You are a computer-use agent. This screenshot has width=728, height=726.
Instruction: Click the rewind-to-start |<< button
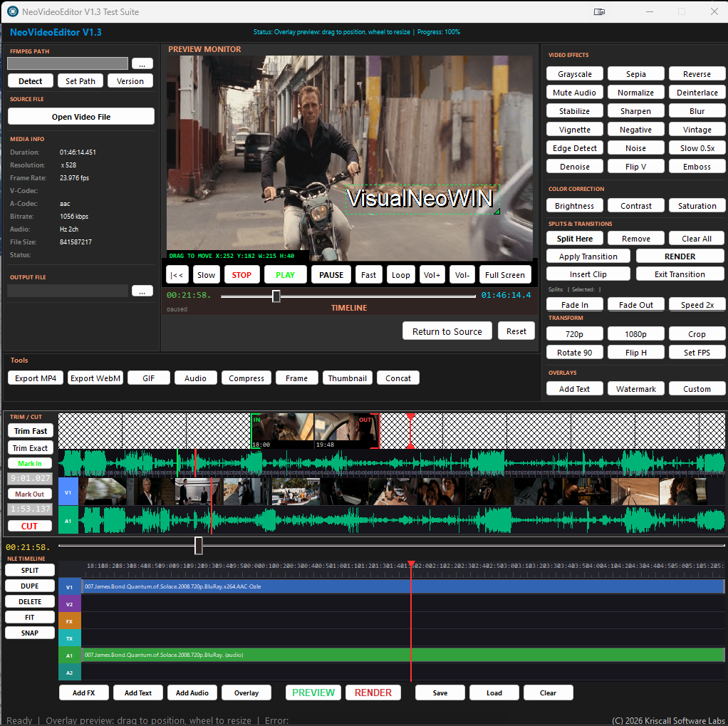pos(177,275)
